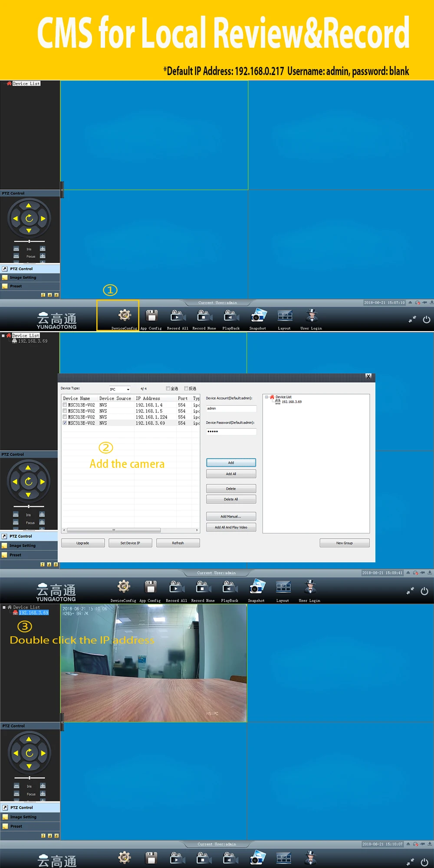Check the 192.168.1.4 device row checkbox
The height and width of the screenshot is (868, 434).
65,405
